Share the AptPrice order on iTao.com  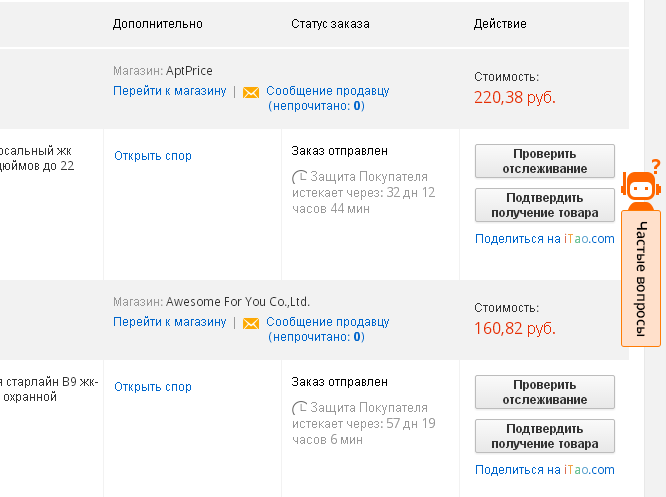click(x=545, y=239)
